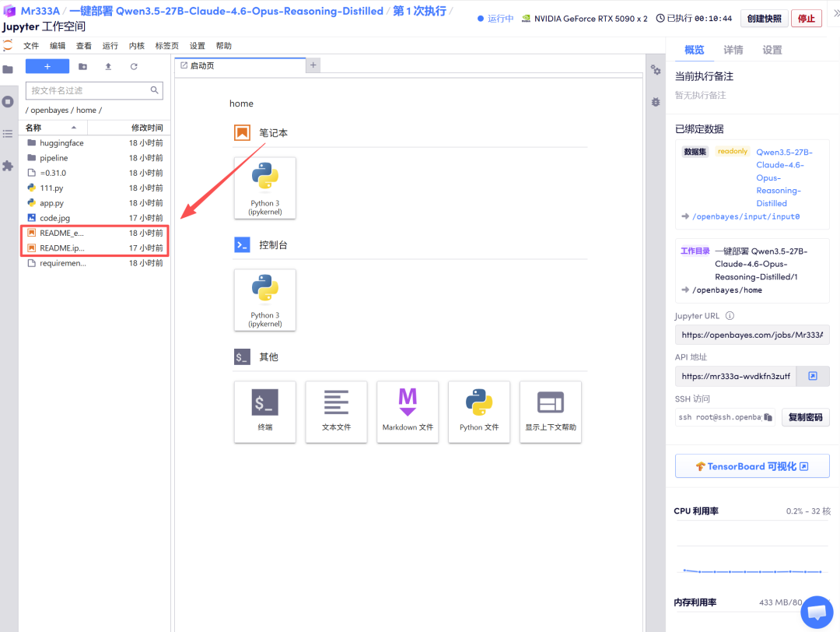Create a new Python 文件
Screen dimensions: 840x632
[x=479, y=412]
